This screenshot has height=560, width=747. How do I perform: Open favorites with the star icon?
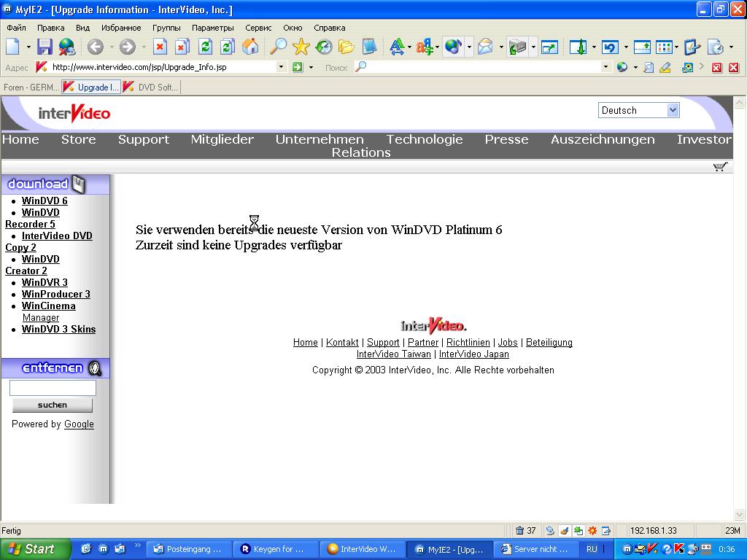point(301,47)
